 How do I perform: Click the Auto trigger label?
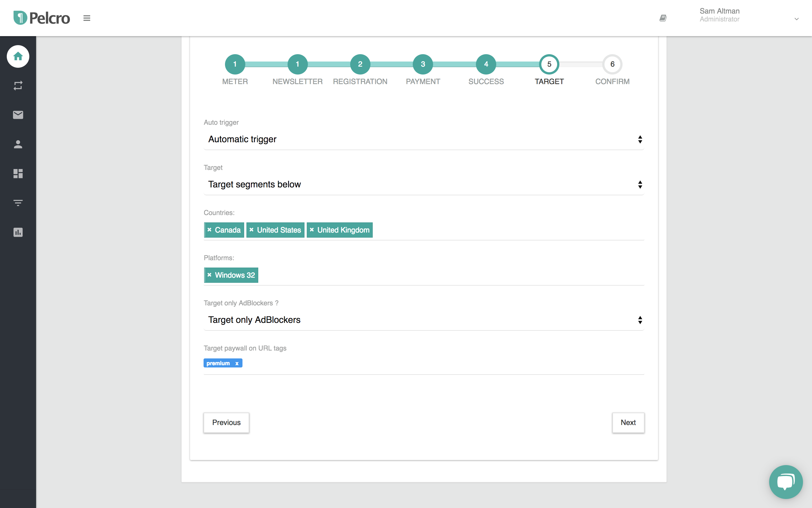click(221, 122)
